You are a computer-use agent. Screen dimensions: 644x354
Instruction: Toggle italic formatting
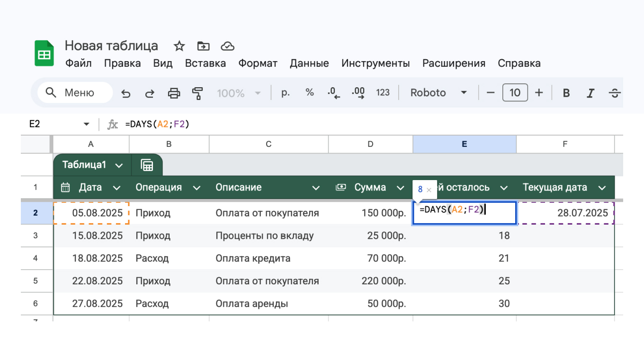(590, 92)
